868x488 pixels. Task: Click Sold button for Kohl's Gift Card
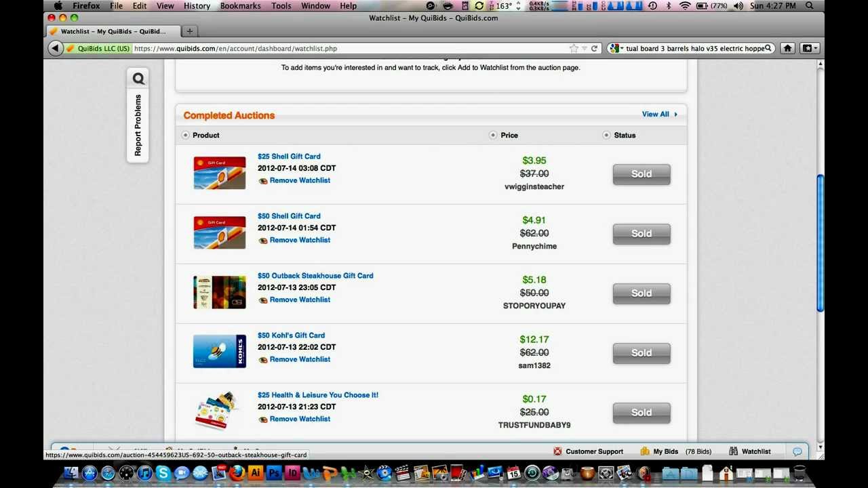642,353
